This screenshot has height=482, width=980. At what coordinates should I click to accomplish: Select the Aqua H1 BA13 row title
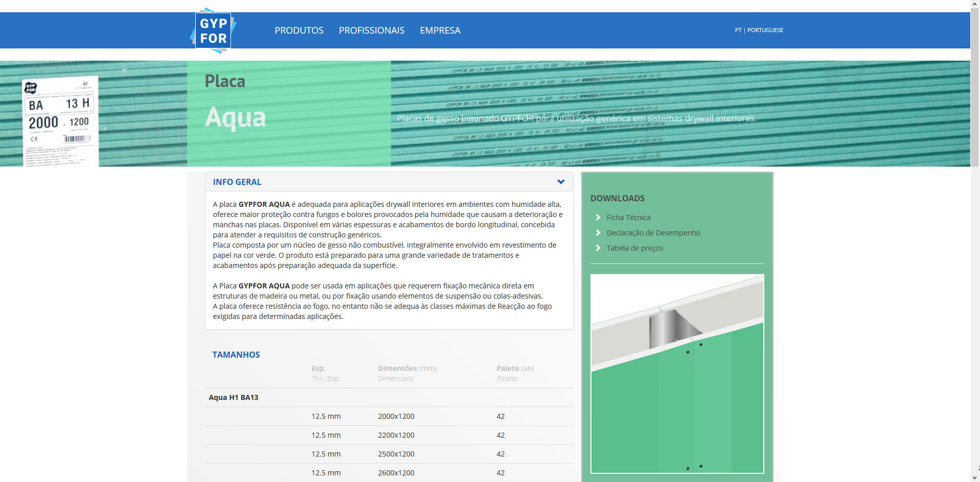234,397
